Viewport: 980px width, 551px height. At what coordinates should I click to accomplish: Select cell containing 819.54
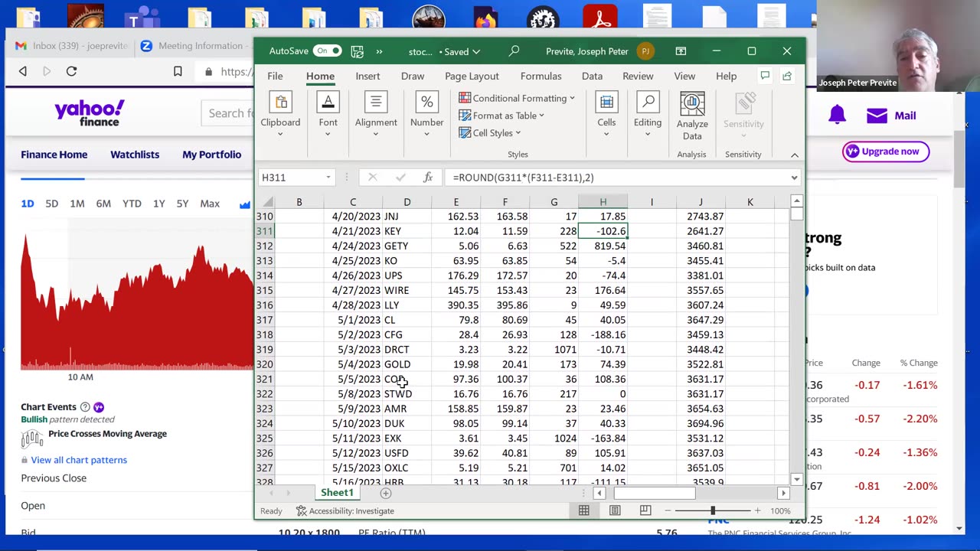[x=603, y=246]
